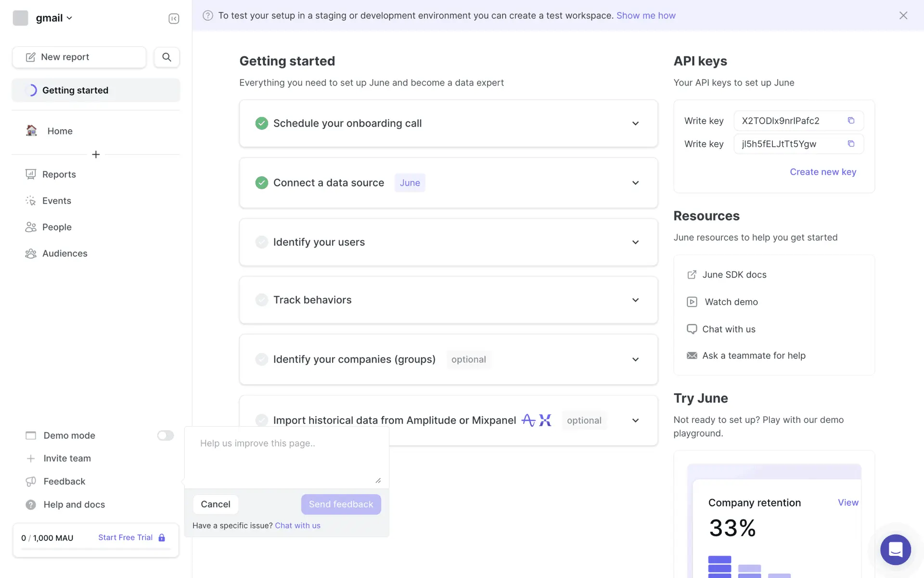The width and height of the screenshot is (924, 578).
Task: Toggle Demo mode switch
Action: click(x=165, y=435)
